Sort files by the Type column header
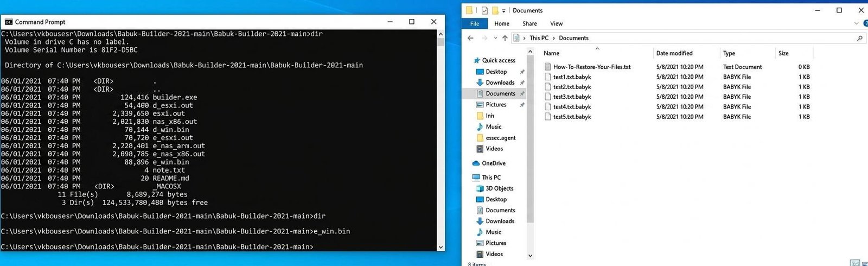 pos(729,53)
